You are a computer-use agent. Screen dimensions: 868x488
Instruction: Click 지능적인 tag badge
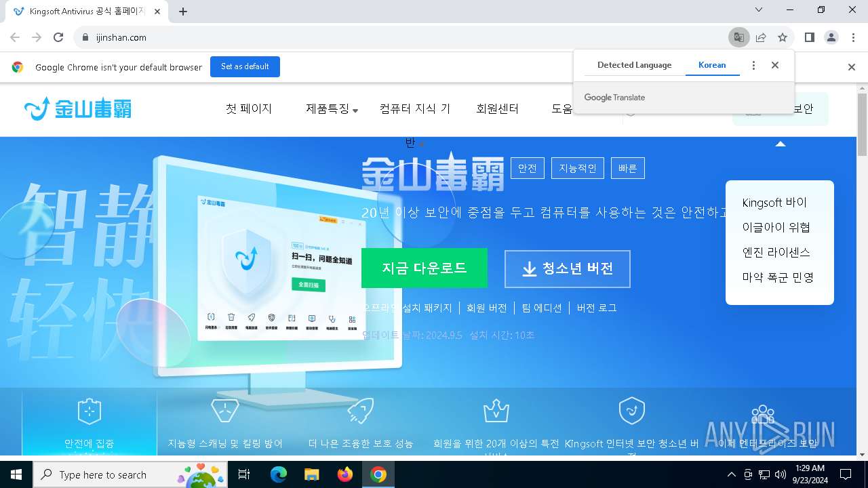click(578, 168)
